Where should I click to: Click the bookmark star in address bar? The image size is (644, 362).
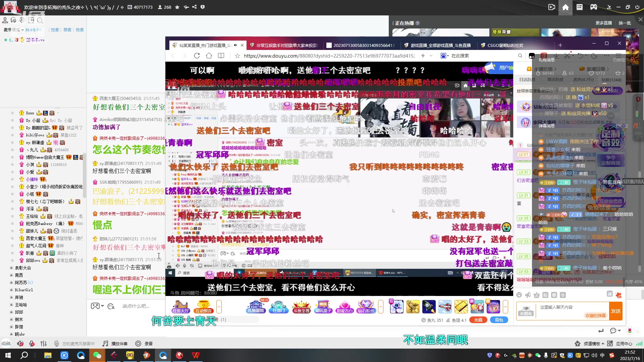(x=237, y=56)
